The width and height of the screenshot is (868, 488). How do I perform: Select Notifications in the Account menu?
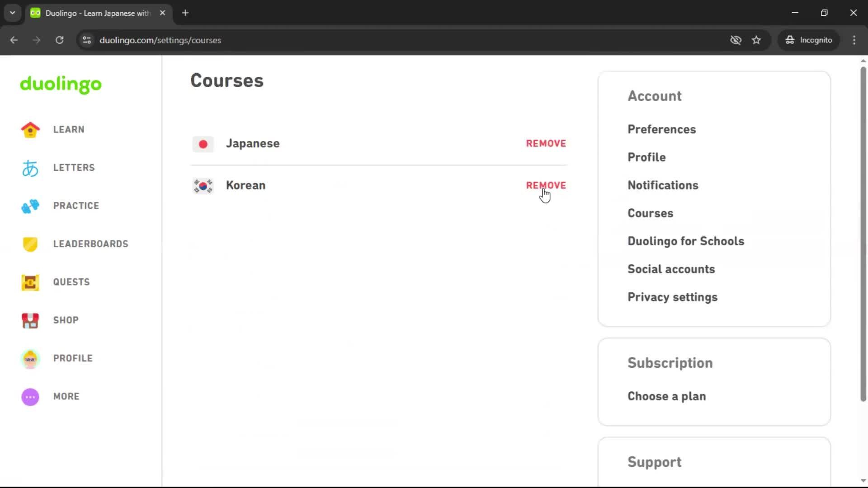pyautogui.click(x=663, y=185)
